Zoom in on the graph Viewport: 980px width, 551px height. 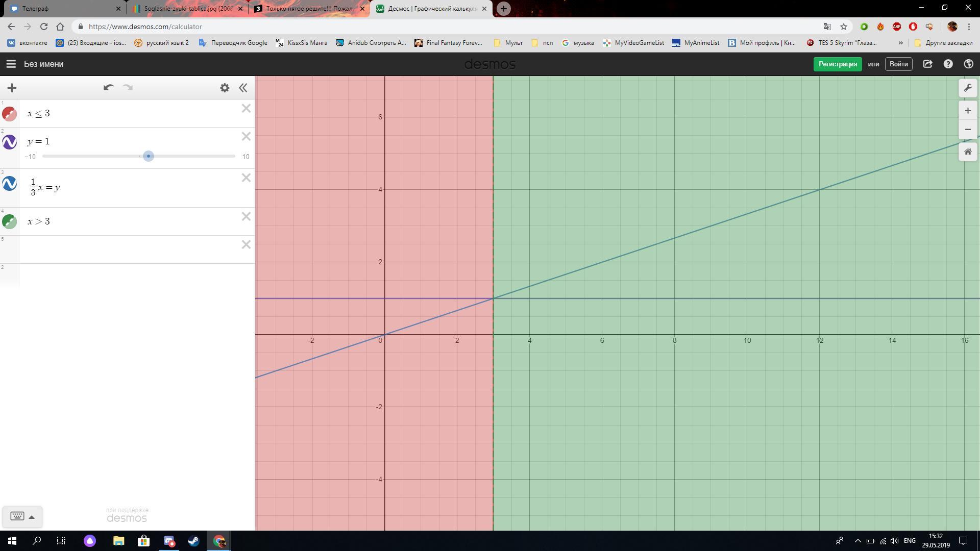click(x=968, y=111)
